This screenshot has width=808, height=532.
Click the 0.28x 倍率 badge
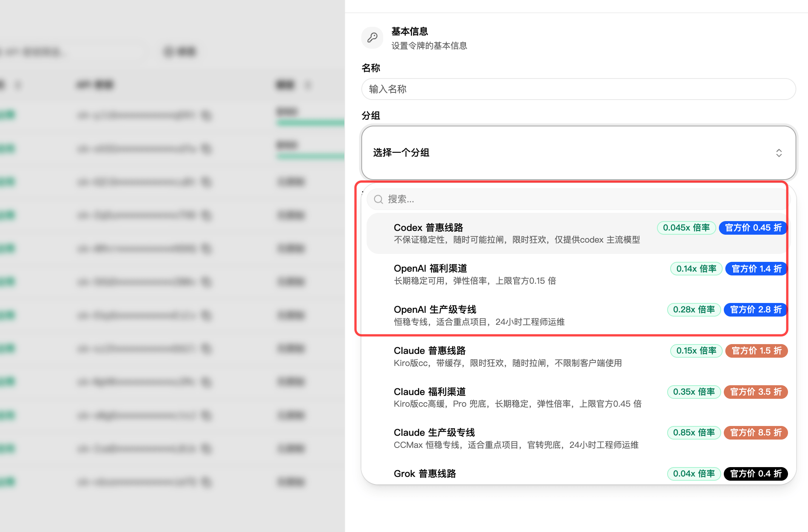694,310
